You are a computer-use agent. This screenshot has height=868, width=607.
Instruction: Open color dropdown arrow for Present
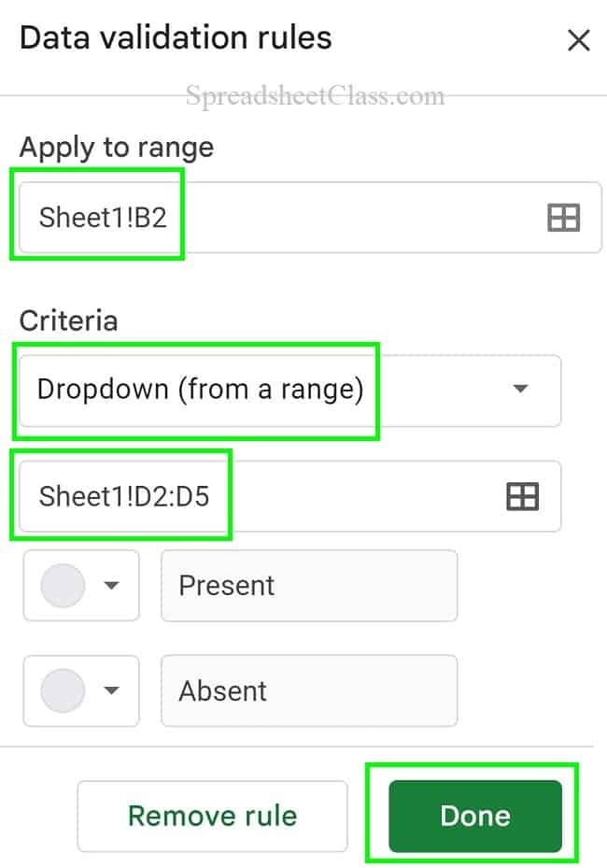coord(112,585)
